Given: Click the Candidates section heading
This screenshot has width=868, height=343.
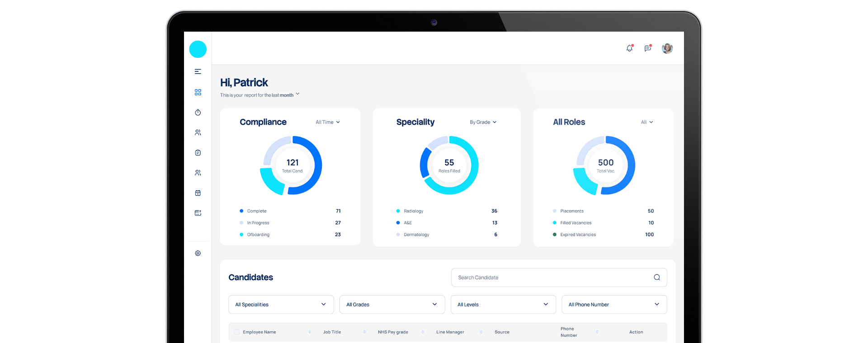Looking at the screenshot, I should [x=250, y=277].
